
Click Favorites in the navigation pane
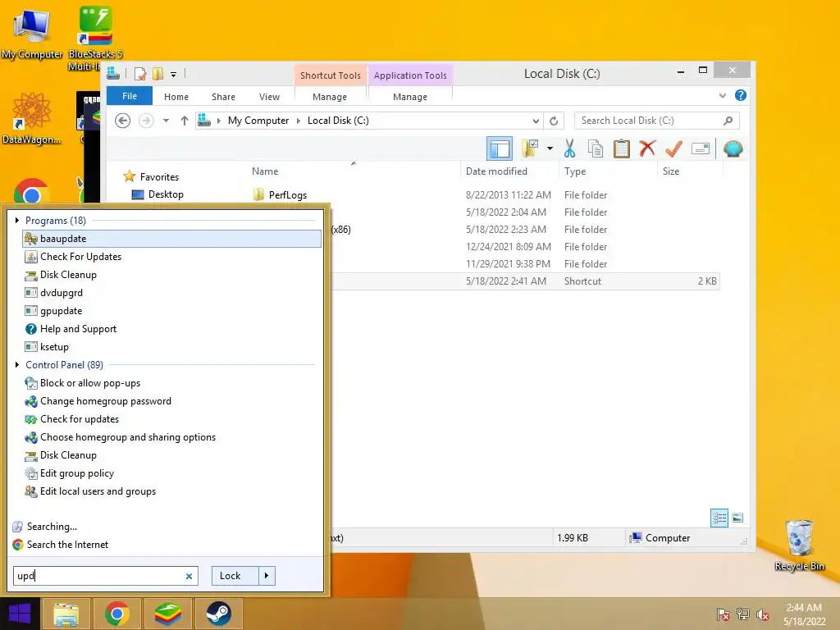click(159, 177)
